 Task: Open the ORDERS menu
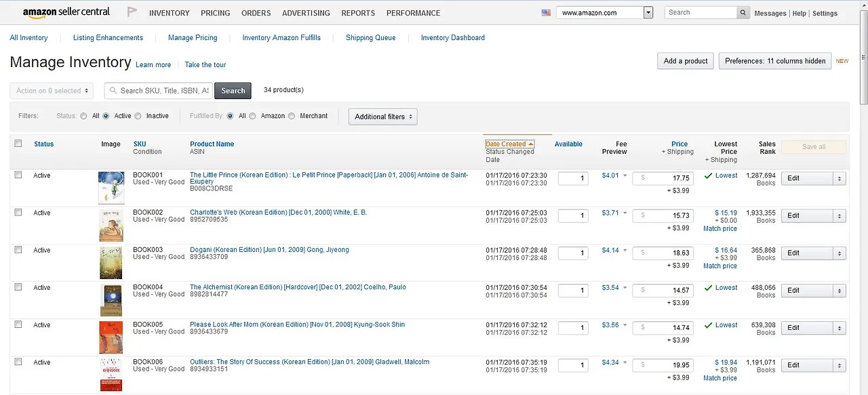click(x=256, y=13)
